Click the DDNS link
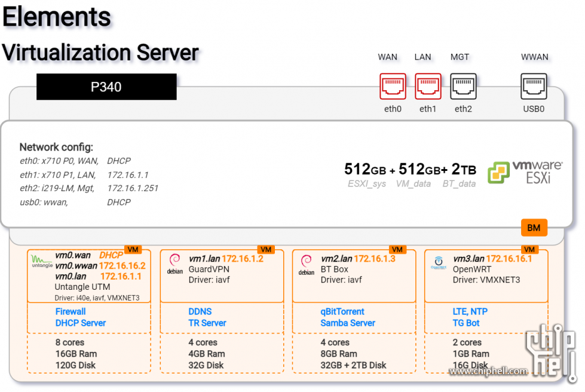The image size is (585, 392). click(200, 311)
